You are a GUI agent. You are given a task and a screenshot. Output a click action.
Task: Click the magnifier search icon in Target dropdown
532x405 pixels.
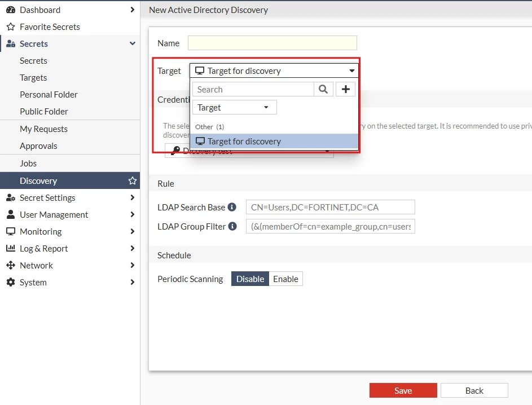point(323,89)
